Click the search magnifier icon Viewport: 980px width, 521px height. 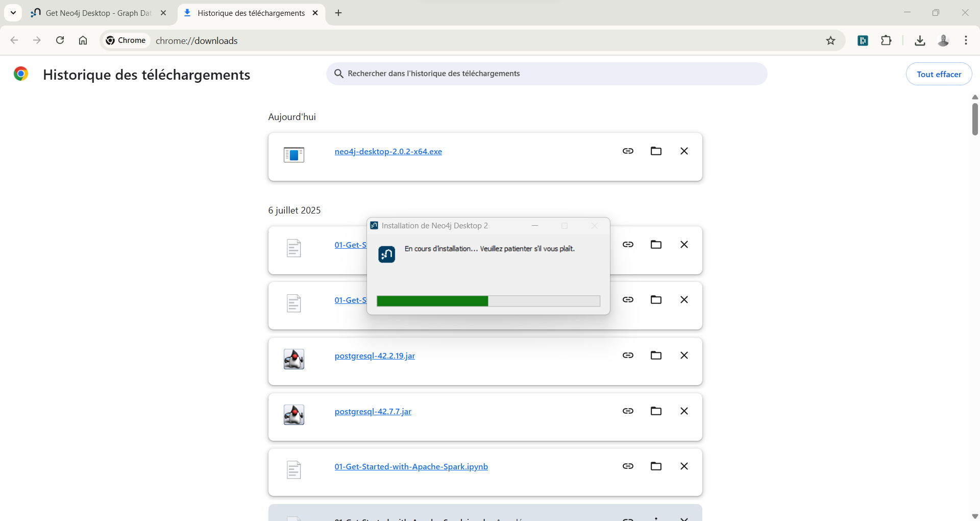338,74
